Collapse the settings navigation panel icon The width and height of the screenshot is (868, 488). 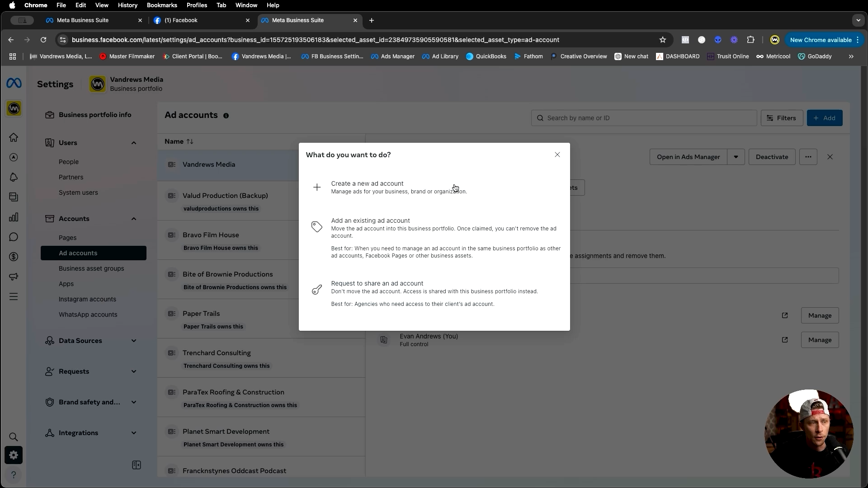[x=137, y=465]
